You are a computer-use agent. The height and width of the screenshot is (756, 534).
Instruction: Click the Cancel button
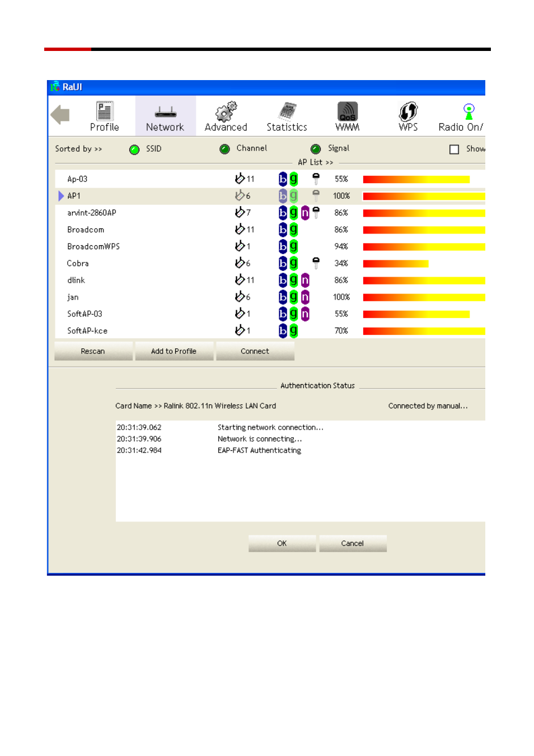click(353, 543)
